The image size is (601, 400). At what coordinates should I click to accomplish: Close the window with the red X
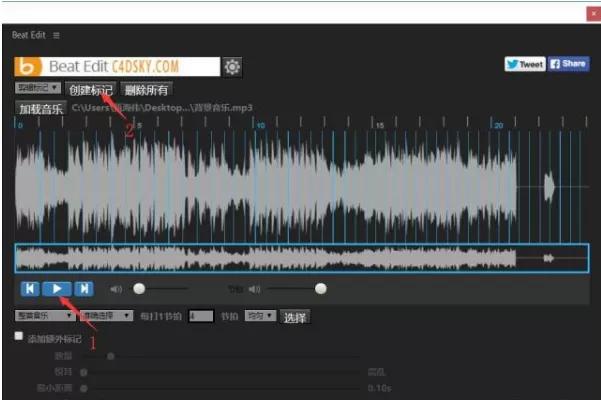593,14
